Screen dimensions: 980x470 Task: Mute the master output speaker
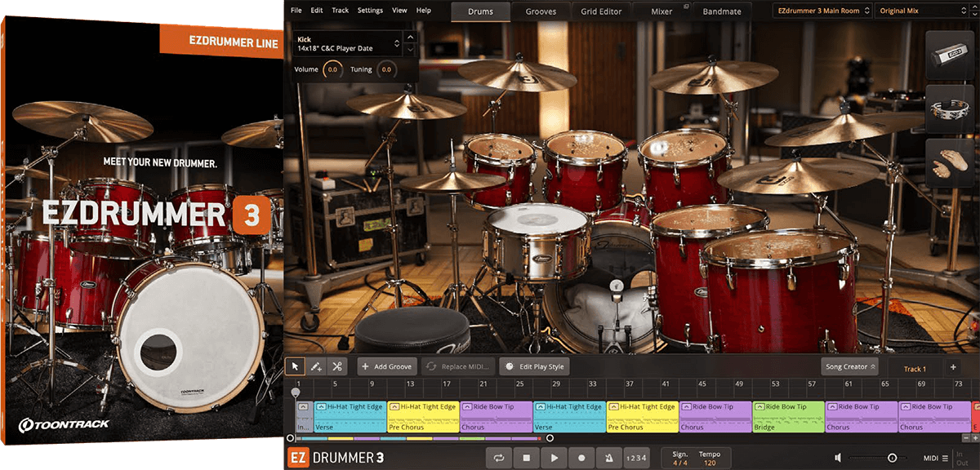point(839,458)
